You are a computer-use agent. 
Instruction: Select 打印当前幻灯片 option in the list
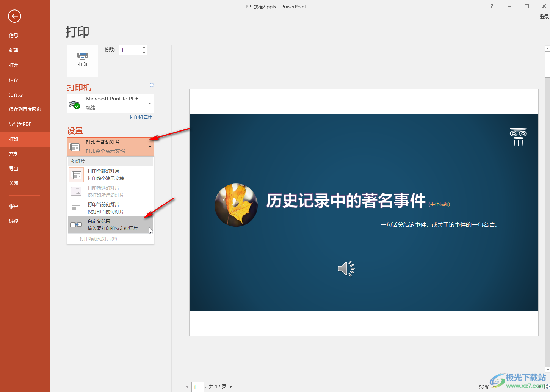pos(111,208)
